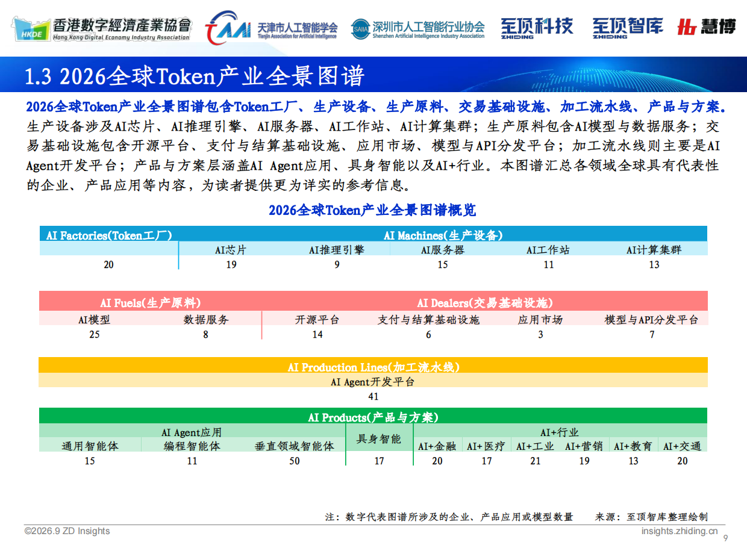Select the "AI模型" column label

click(x=95, y=320)
